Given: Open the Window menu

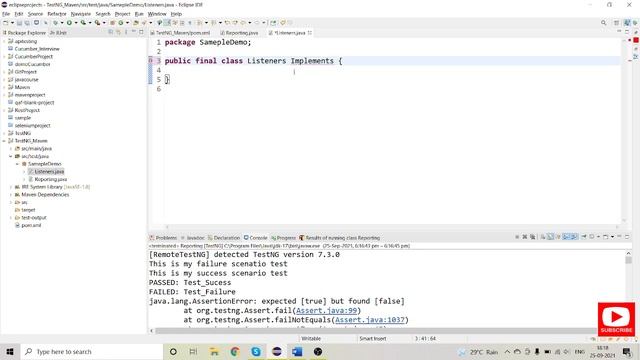Looking at the screenshot, I should (x=157, y=14).
